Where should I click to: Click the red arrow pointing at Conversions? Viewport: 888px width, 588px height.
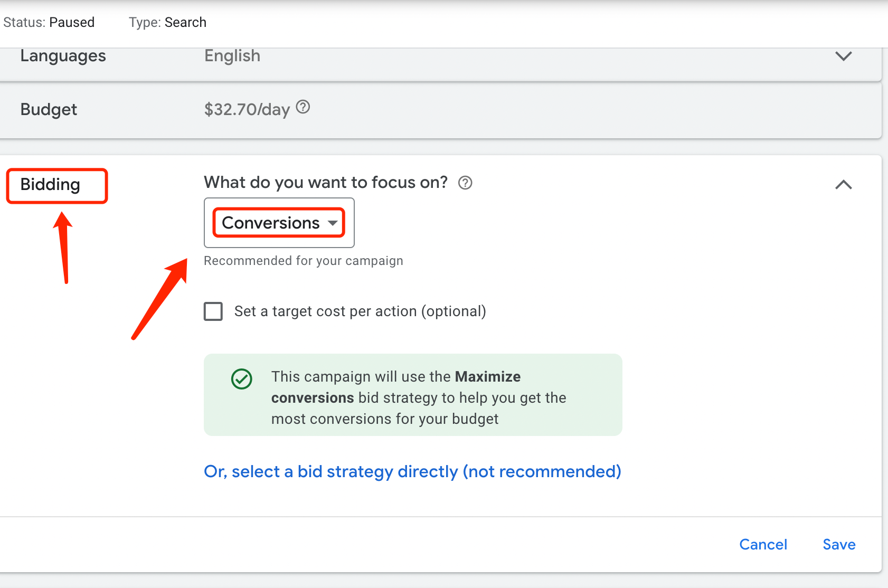158,301
